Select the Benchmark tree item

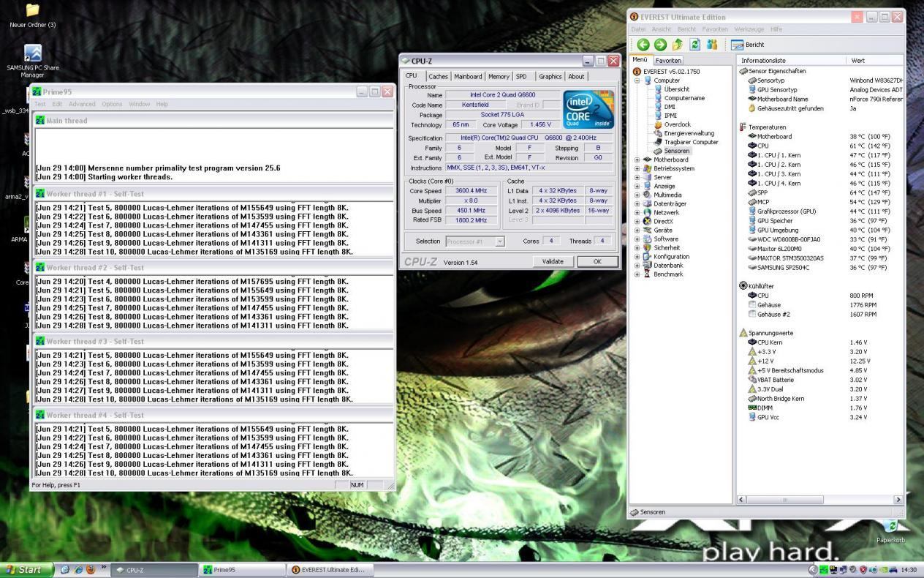pyautogui.click(x=668, y=274)
